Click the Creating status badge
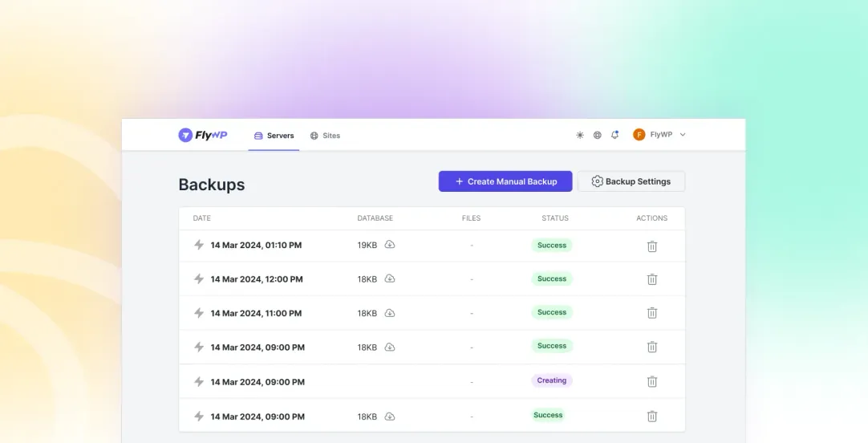Image resolution: width=868 pixels, height=443 pixels. click(552, 380)
